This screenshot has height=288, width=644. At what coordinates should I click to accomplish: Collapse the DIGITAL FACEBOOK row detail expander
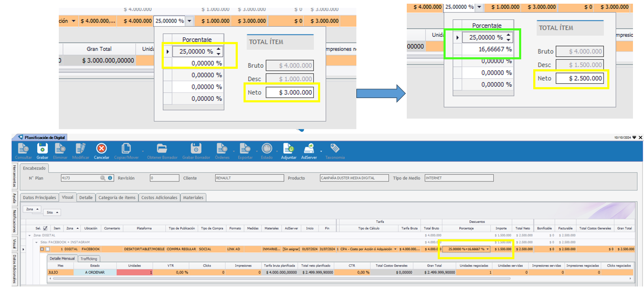(x=42, y=249)
